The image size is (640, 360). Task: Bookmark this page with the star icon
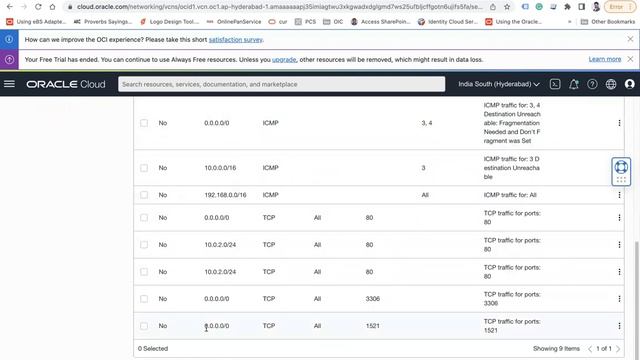(507, 7)
